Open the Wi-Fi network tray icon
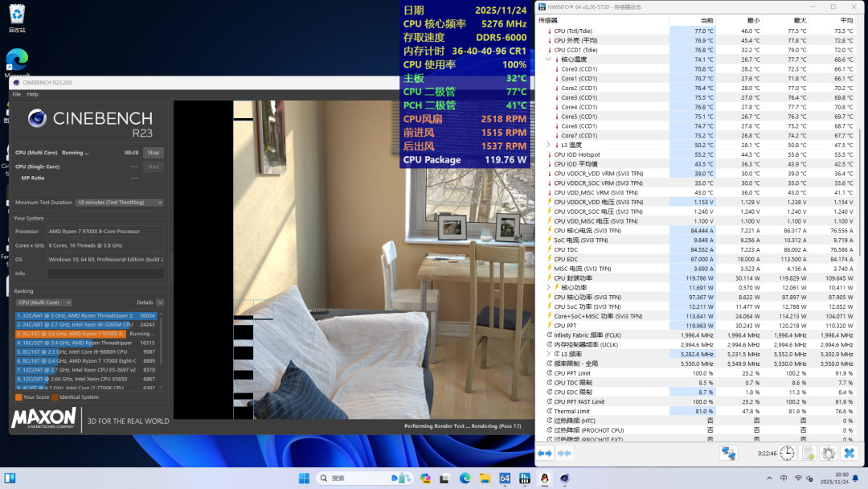 [798, 478]
